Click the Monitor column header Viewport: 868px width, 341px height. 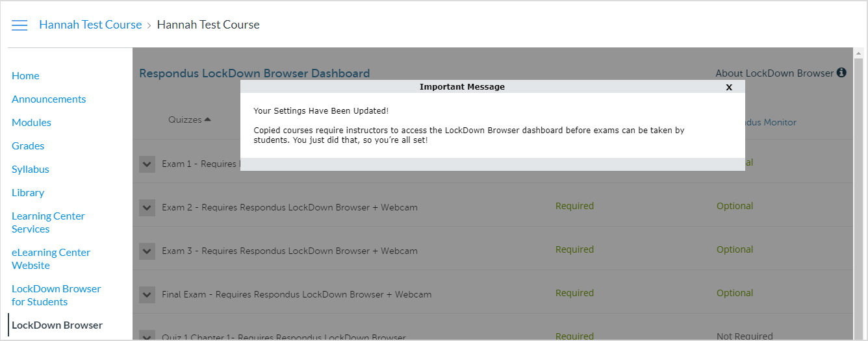pos(771,122)
